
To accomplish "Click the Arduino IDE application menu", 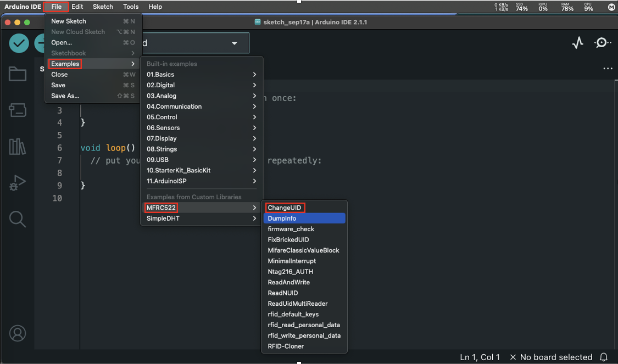I will (x=23, y=7).
